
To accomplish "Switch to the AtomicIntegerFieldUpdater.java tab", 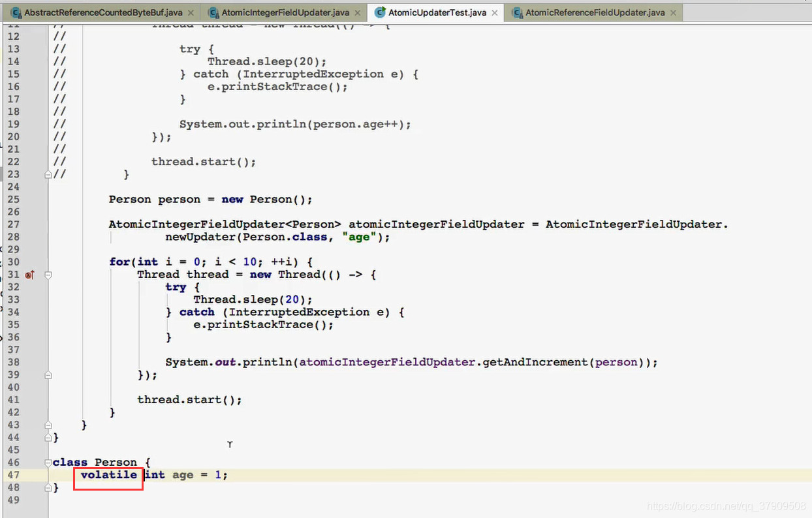I will click(284, 12).
